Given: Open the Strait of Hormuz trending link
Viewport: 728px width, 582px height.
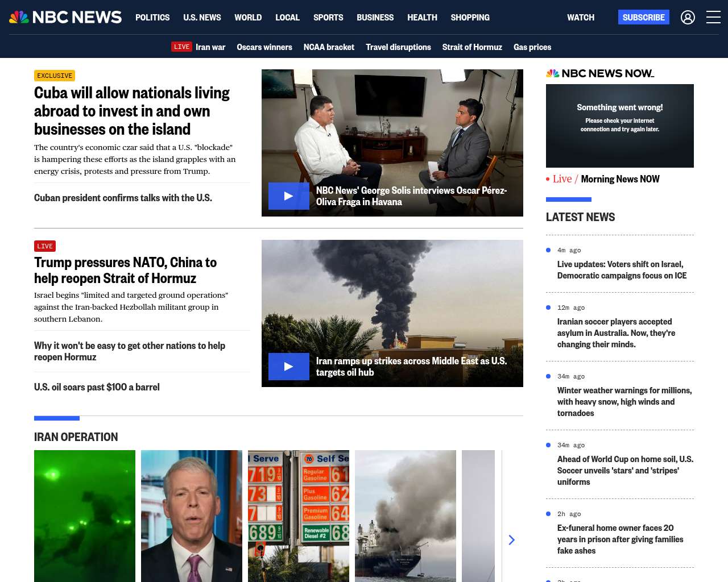Looking at the screenshot, I should 472,47.
